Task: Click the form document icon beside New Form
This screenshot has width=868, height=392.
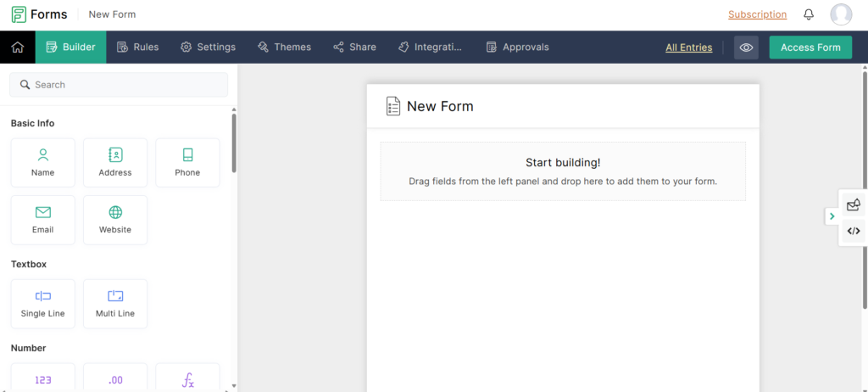Action: 393,106
